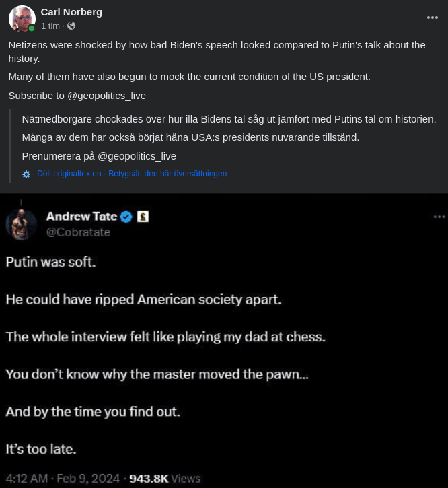Open the tweet's three-dot more menu

coord(439,217)
